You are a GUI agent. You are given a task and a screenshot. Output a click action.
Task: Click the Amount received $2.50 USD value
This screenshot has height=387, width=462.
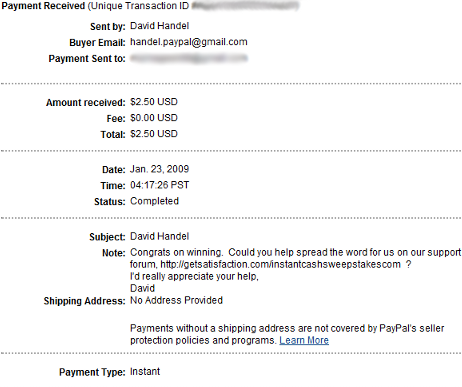tap(154, 102)
